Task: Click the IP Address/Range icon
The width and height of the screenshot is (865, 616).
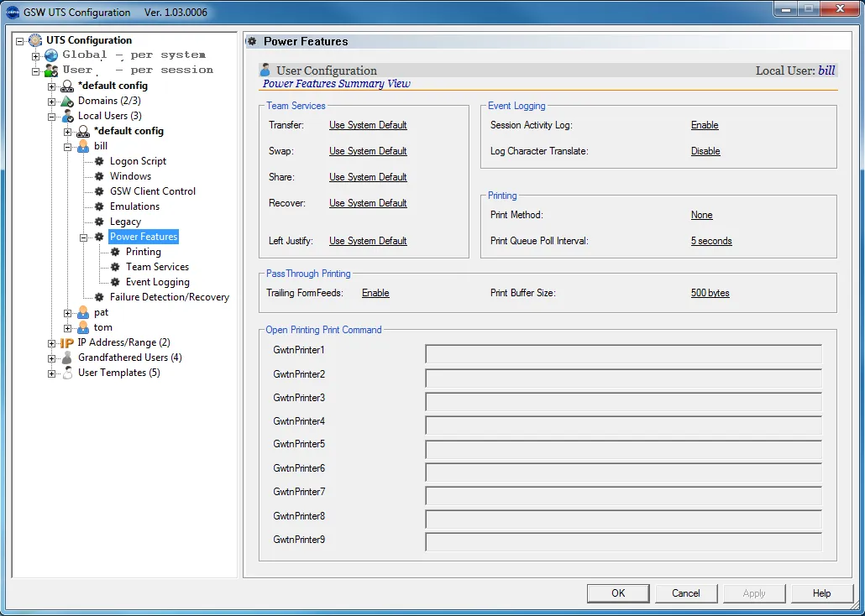Action: 66,343
